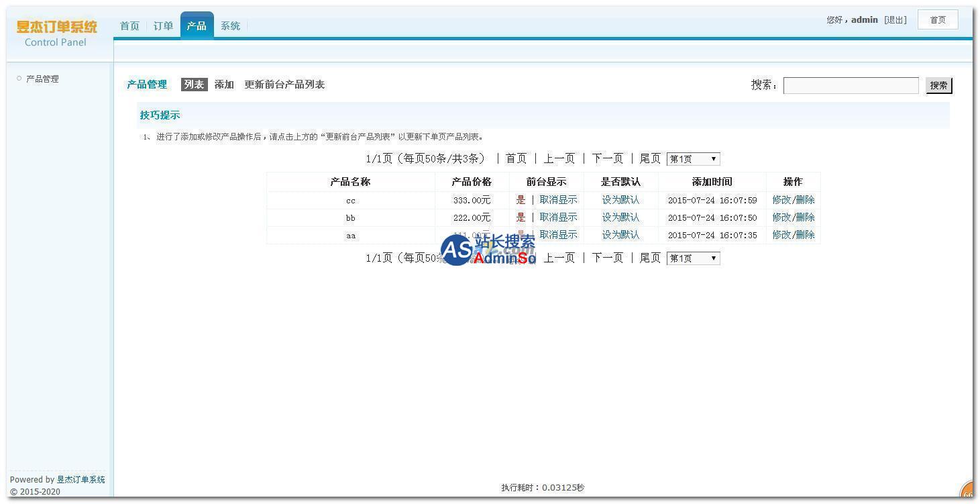Click the 昱杰订单系统 footer link
This screenshot has height=504, width=980.
pyautogui.click(x=80, y=480)
